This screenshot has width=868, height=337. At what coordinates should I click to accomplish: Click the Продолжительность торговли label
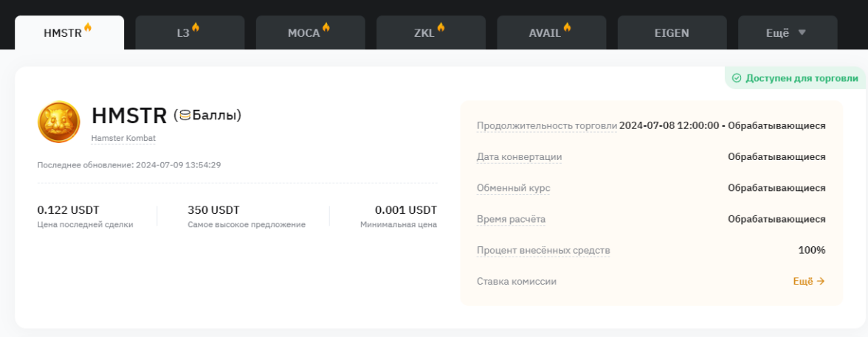click(x=546, y=125)
